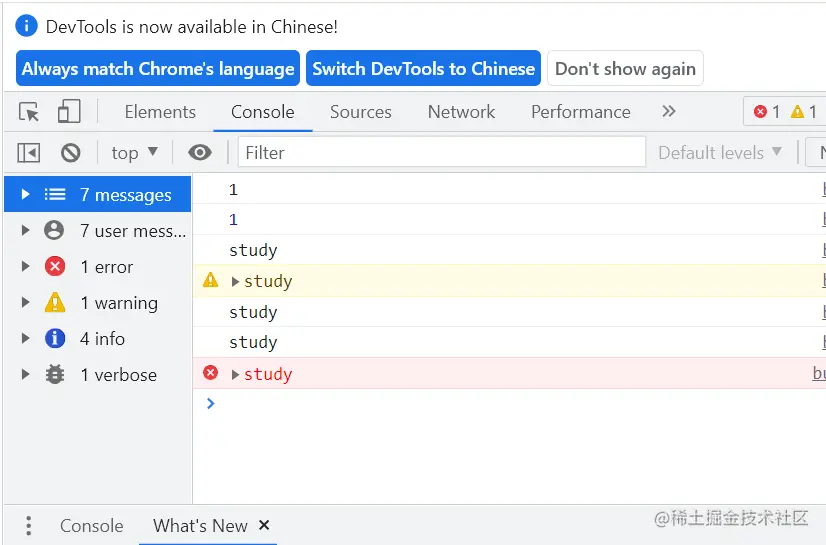The image size is (826, 545).
Task: Click the console Filter input field
Action: click(442, 153)
